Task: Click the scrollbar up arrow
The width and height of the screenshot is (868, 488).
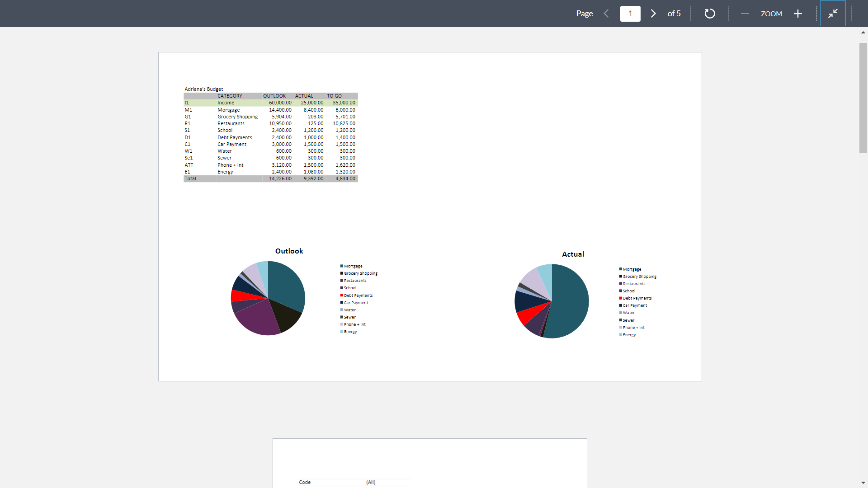Action: pos(863,32)
